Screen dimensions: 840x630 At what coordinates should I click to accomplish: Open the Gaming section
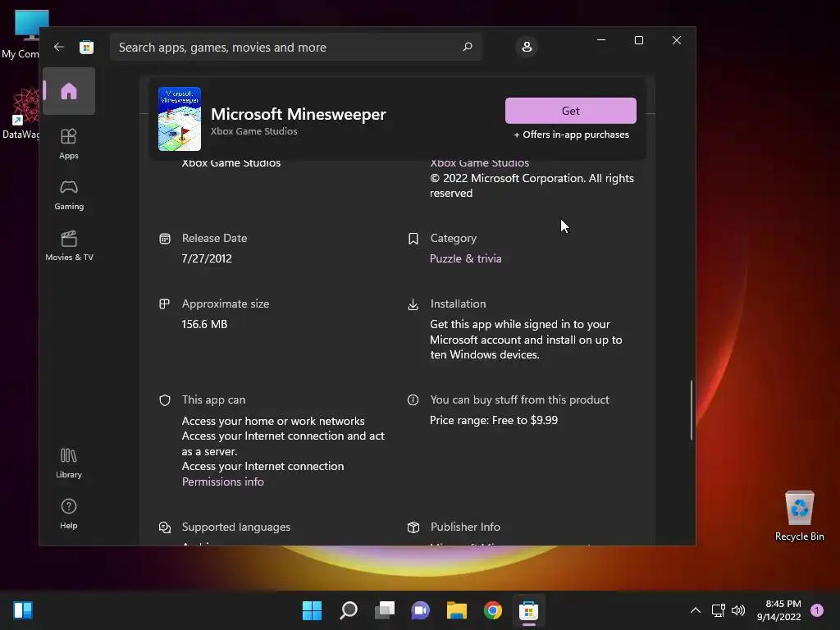[x=69, y=194]
